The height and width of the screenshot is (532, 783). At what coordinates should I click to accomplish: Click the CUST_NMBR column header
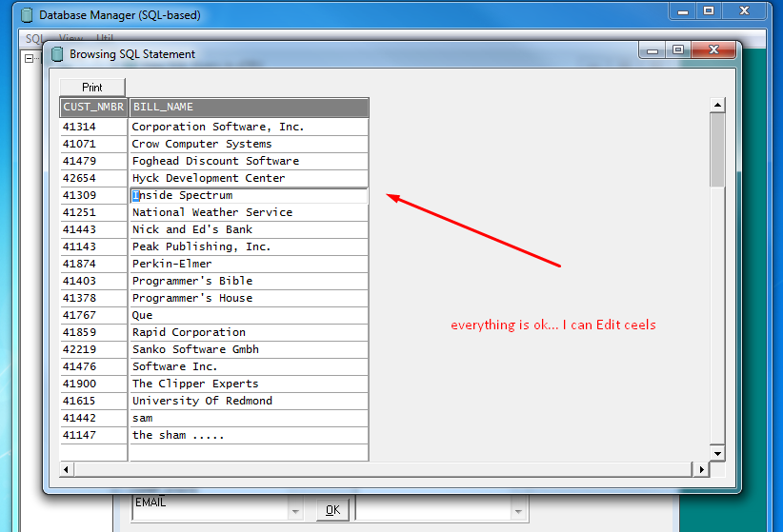tap(93, 108)
